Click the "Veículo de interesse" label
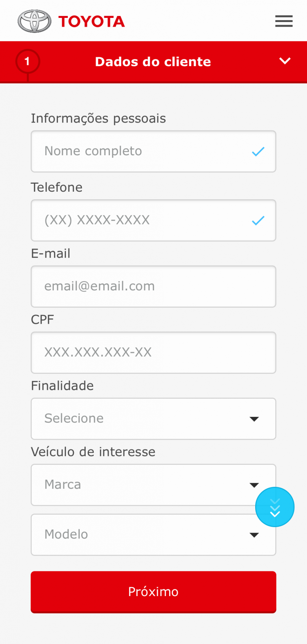This screenshot has height=644, width=307. click(x=93, y=452)
